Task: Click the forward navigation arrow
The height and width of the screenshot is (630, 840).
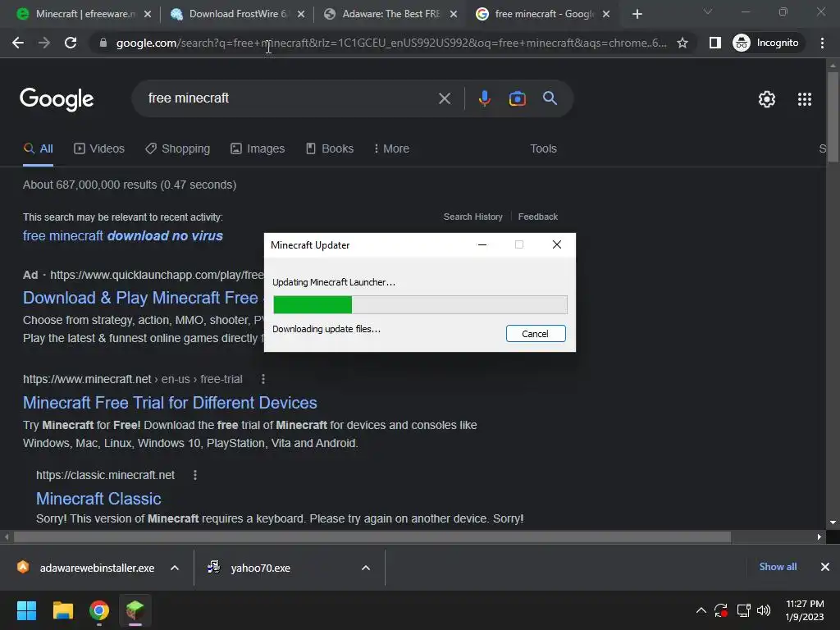Action: coord(44,43)
